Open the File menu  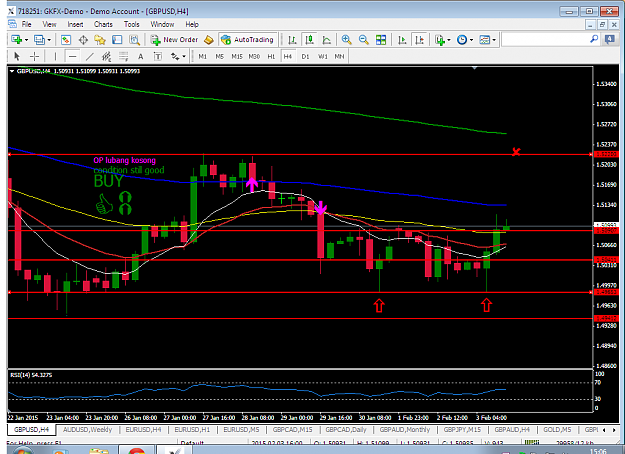(27, 24)
